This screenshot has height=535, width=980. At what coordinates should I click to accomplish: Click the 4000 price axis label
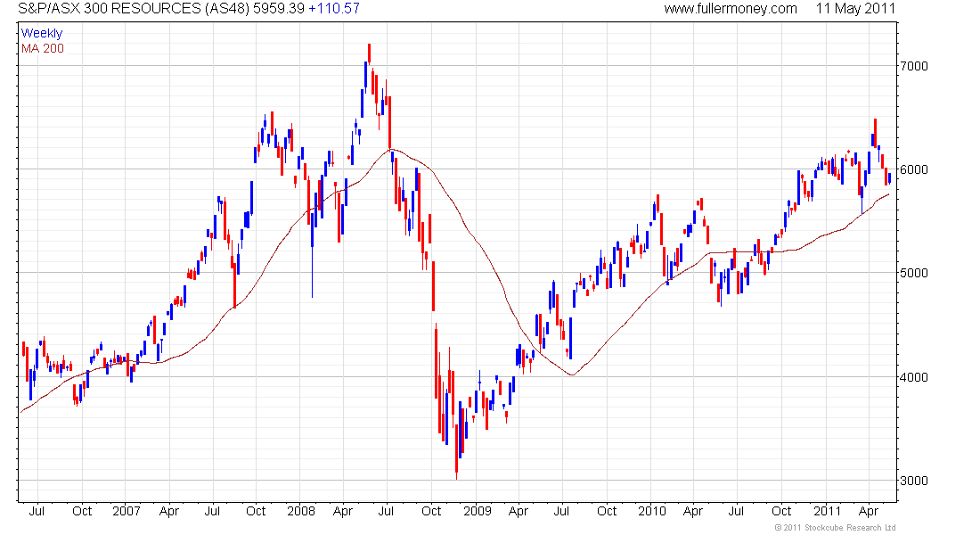[x=914, y=377]
